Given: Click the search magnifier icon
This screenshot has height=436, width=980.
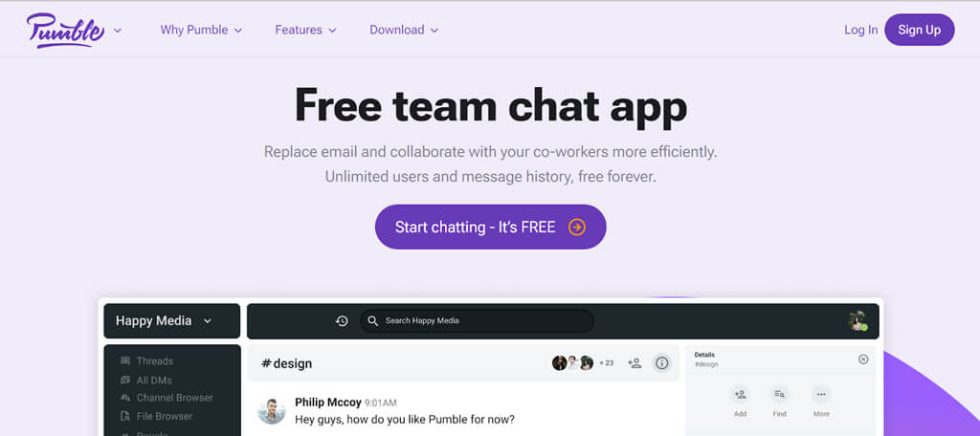Looking at the screenshot, I should [373, 321].
